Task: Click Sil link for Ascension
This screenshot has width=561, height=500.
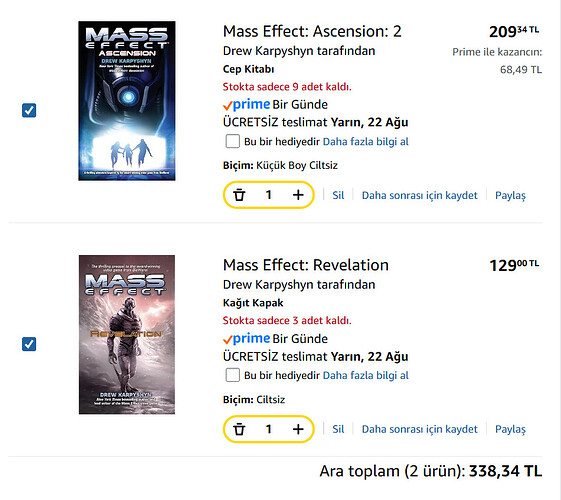Action: click(338, 195)
